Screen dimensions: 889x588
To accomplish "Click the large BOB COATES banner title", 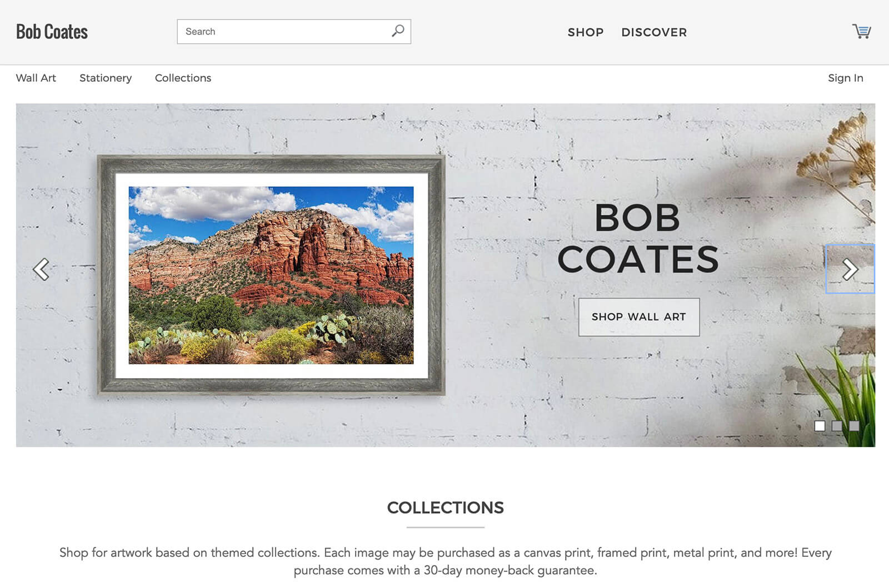I will 638,238.
